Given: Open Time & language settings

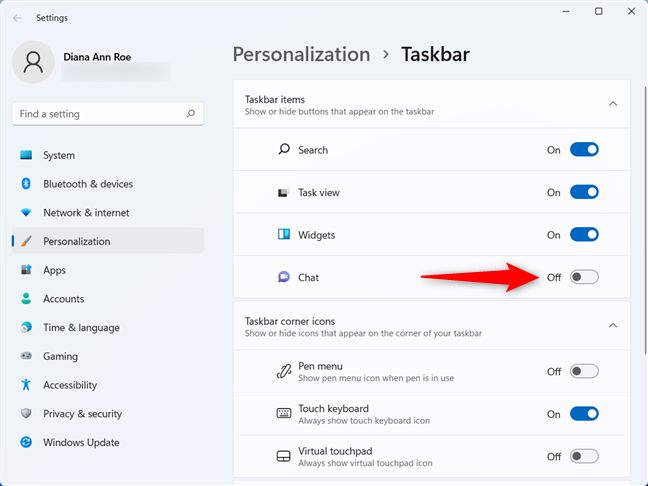Looking at the screenshot, I should point(108,327).
